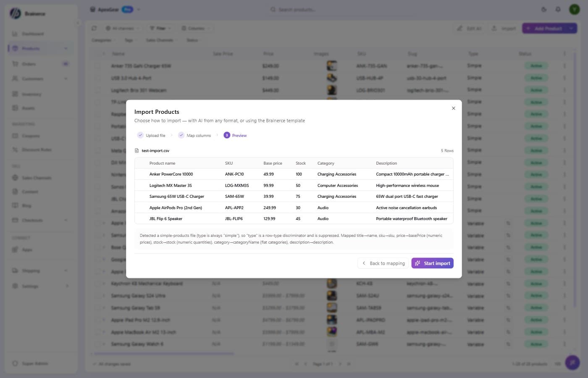Select the Logitech MX Master 3S row
This screenshot has height=378, width=588.
click(x=294, y=185)
